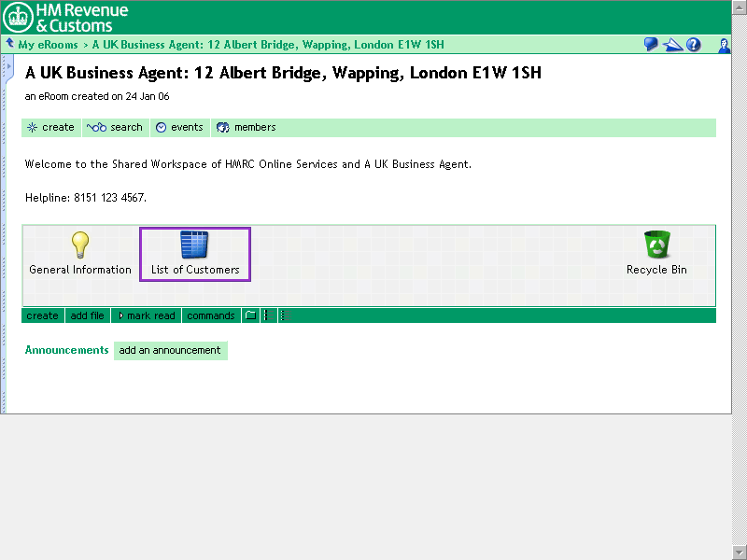
Task: Expand the left side panel handle
Action: coord(9,67)
